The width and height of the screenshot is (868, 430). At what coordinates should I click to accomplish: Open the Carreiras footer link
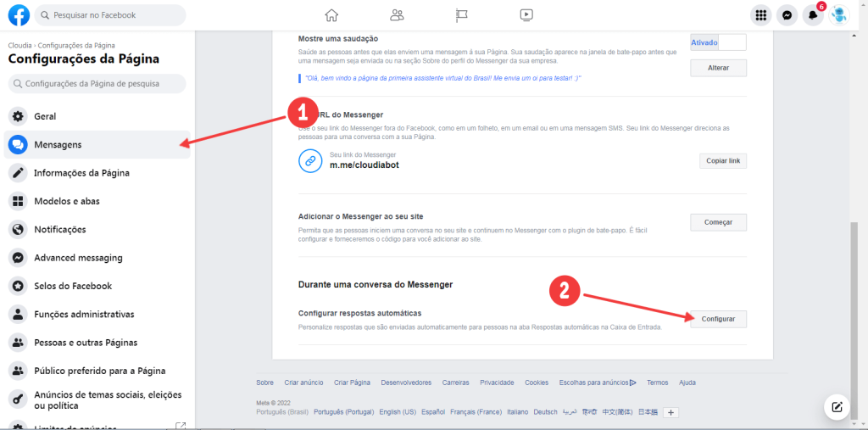(455, 383)
